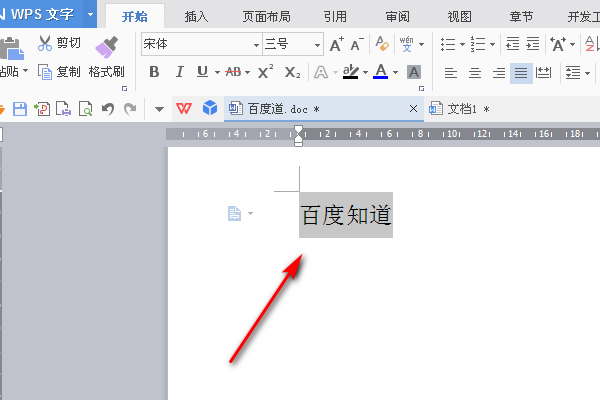600x400 pixels.
Task: Click the phonetic guide wén icon
Action: (406, 44)
